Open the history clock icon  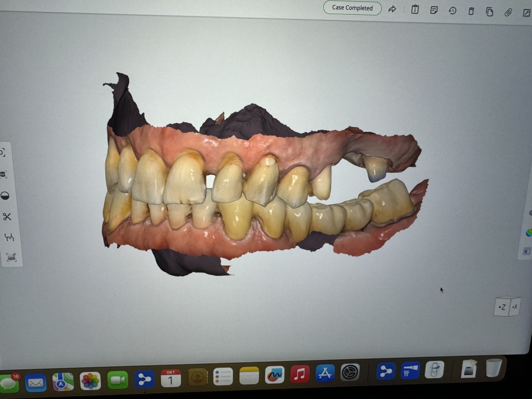tap(452, 11)
